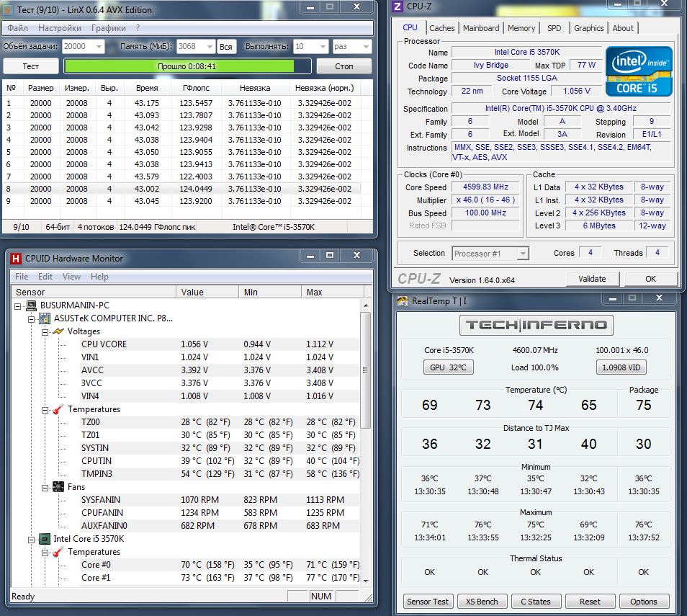Open the ? help menu in LinX
The width and height of the screenshot is (687, 616).
coord(138,28)
